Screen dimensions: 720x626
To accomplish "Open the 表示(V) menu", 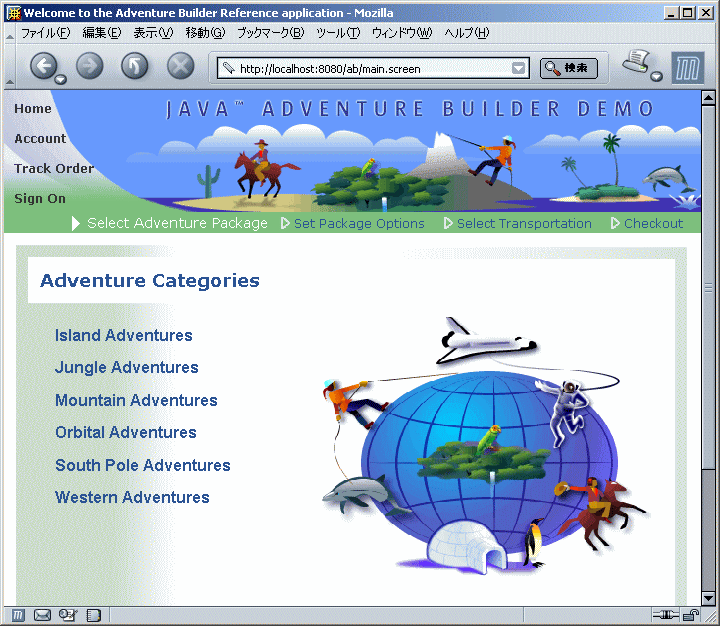I will tap(153, 33).
